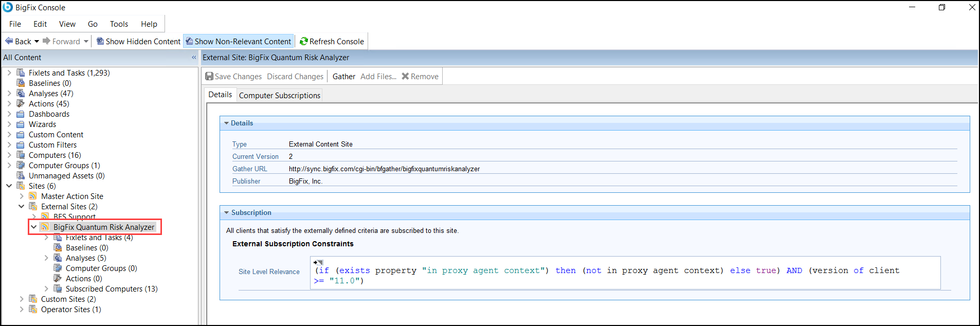Toggle Show Non-Relevant Content
Screen dimensions: 980x326
239,41
